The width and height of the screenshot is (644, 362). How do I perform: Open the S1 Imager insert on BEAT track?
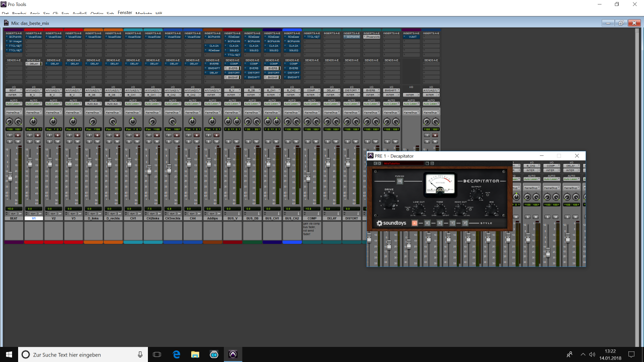(14, 41)
